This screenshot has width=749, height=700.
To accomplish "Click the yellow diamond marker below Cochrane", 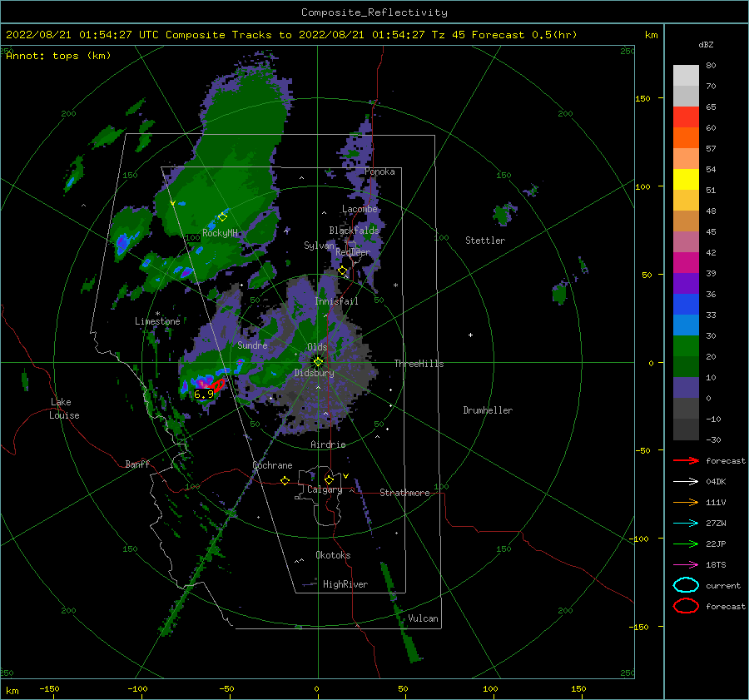I will [x=285, y=480].
